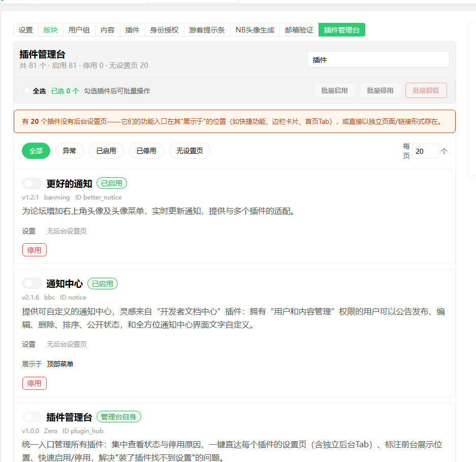The image size is (476, 462).
Task: Toggle checkbox for 更好的通知 plugin
Action: click(31, 183)
